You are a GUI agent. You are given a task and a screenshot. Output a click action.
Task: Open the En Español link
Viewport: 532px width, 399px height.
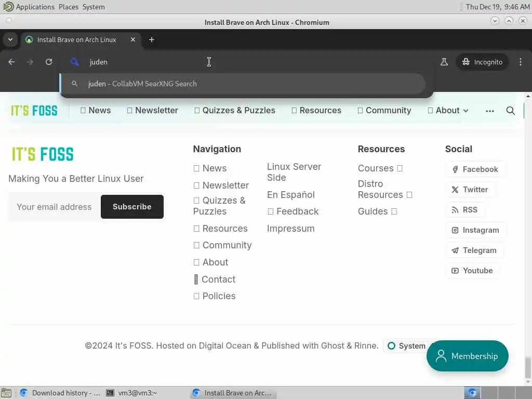pyautogui.click(x=291, y=195)
